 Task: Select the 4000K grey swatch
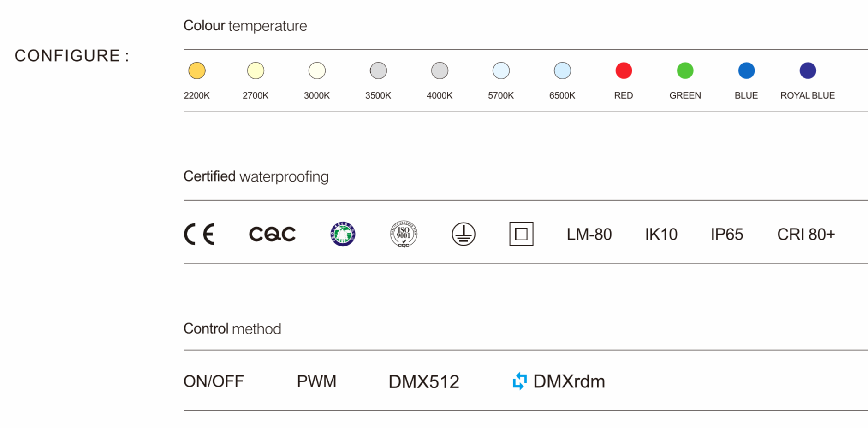[x=440, y=71]
